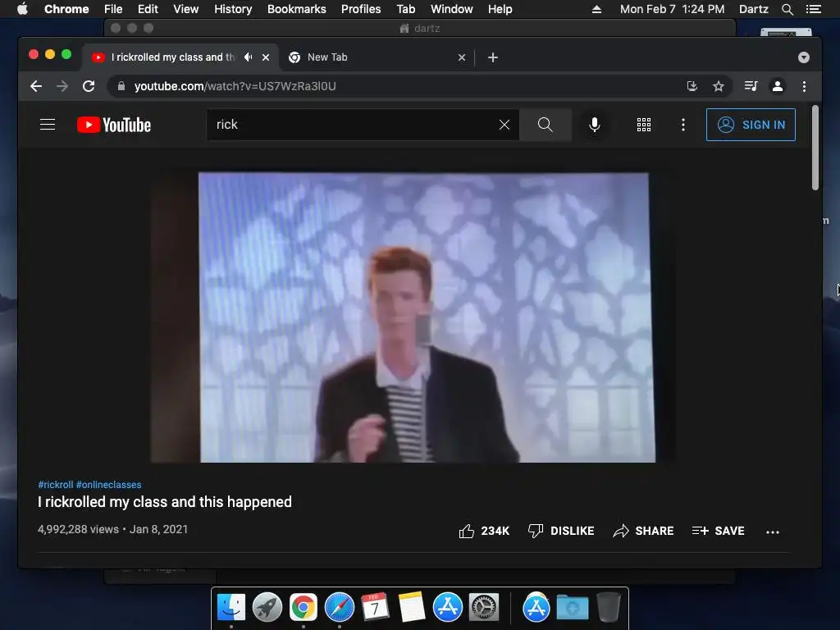Click the video player to pause
The height and width of the screenshot is (630, 840).
click(x=413, y=317)
